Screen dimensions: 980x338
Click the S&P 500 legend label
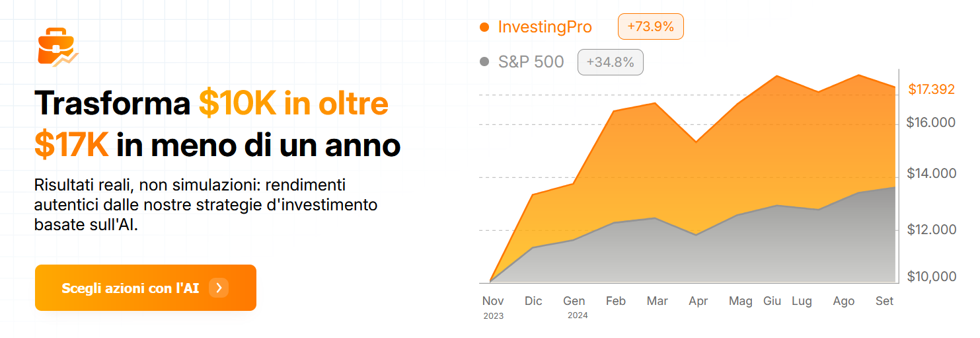tap(531, 62)
